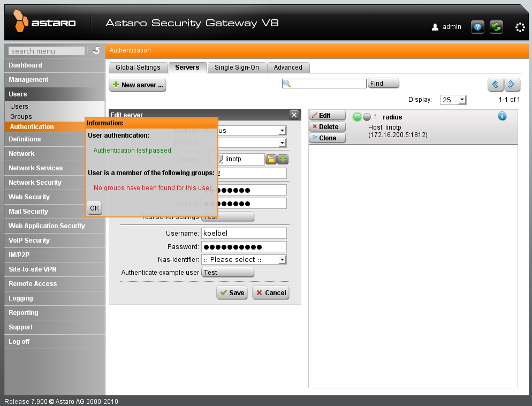
Task: Save the server settings
Action: [x=232, y=292]
